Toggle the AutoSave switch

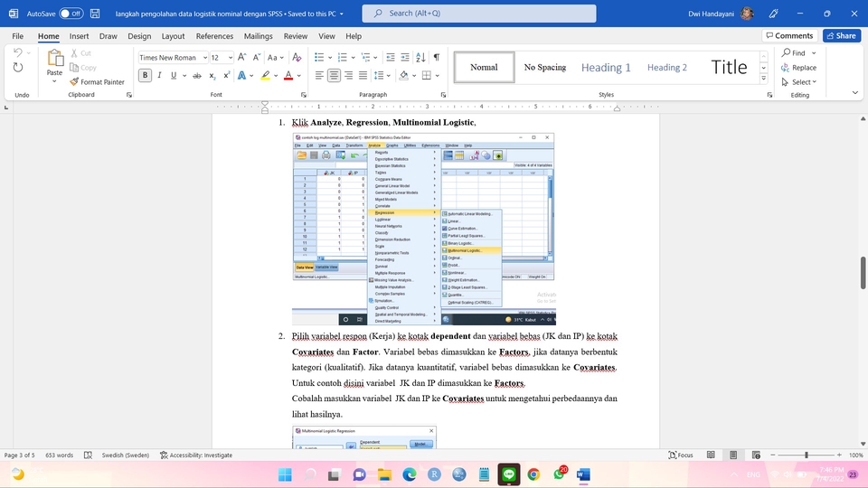(x=71, y=14)
